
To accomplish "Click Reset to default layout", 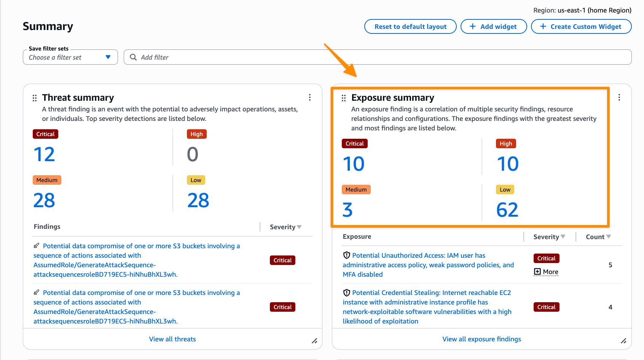I will point(410,26).
